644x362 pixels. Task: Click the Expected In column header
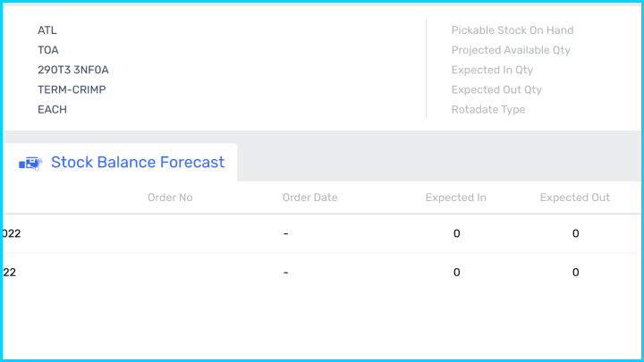click(455, 198)
